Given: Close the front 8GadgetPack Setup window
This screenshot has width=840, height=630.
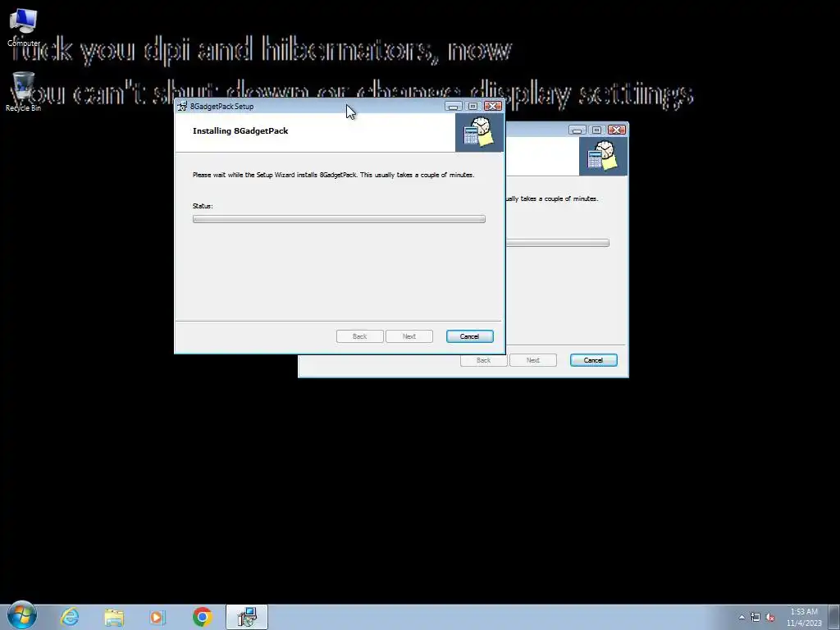Looking at the screenshot, I should point(493,106).
